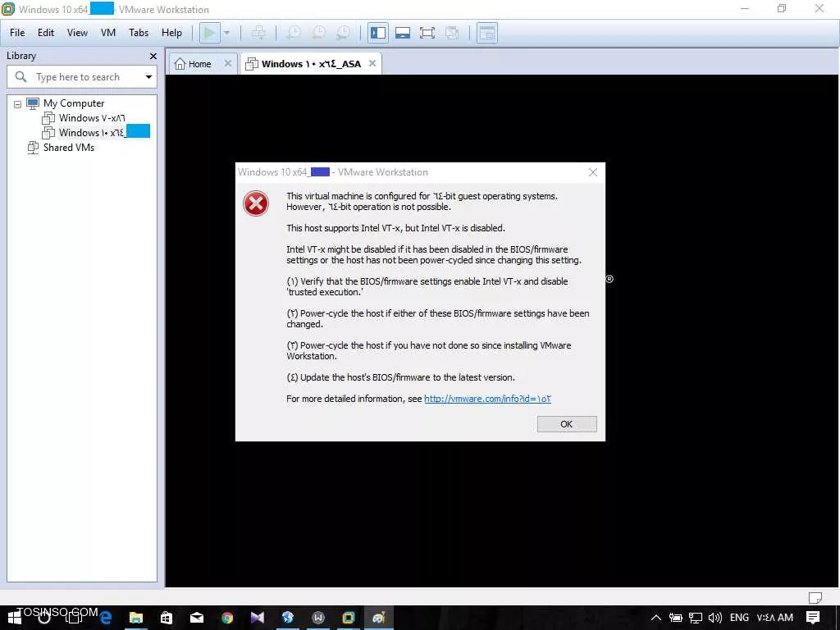Show hidden system tray icons
The image size is (840, 630).
[655, 618]
